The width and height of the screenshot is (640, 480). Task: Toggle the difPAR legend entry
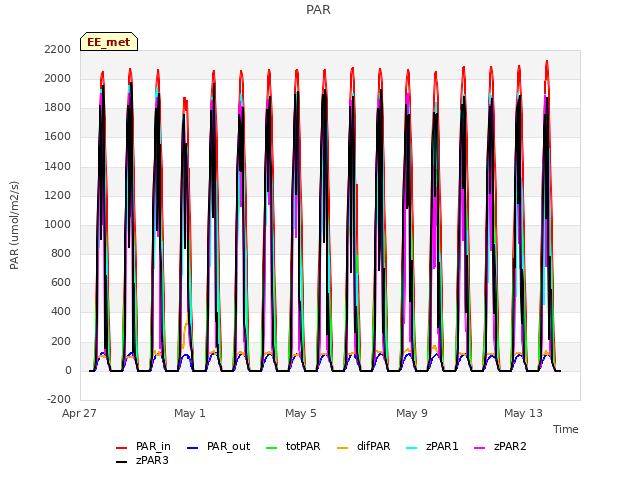(x=364, y=447)
